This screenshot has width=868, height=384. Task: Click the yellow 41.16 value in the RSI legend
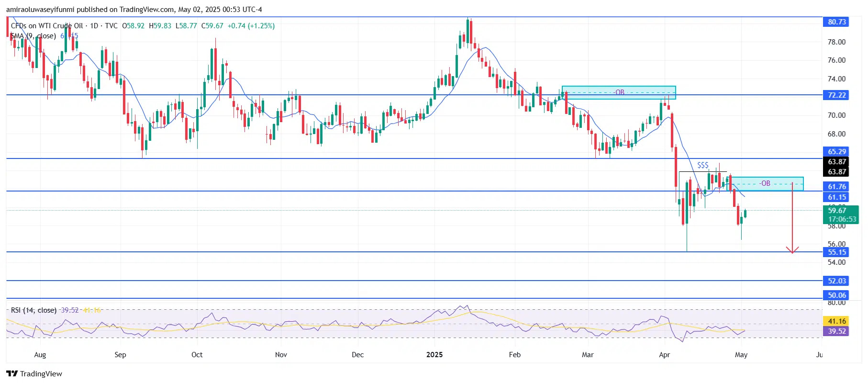coord(92,310)
